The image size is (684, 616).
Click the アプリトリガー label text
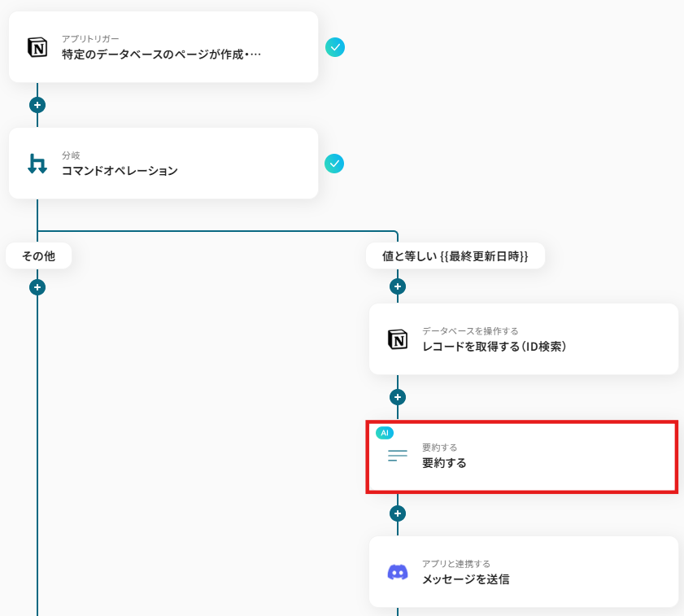click(x=90, y=39)
